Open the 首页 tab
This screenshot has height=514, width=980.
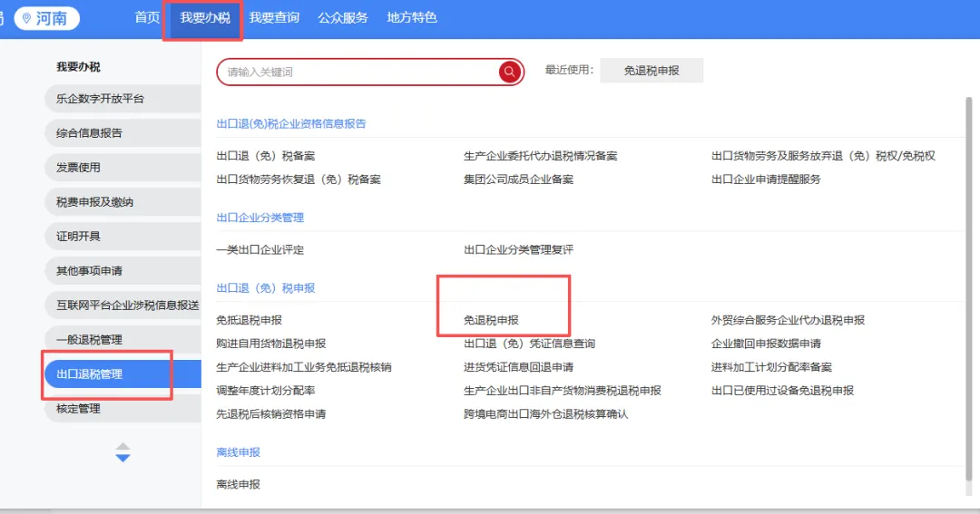(x=148, y=17)
